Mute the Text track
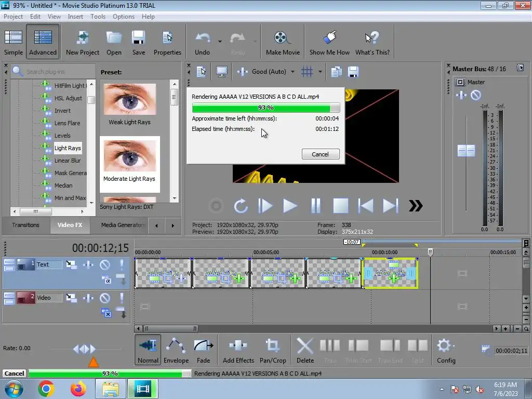 click(x=105, y=264)
